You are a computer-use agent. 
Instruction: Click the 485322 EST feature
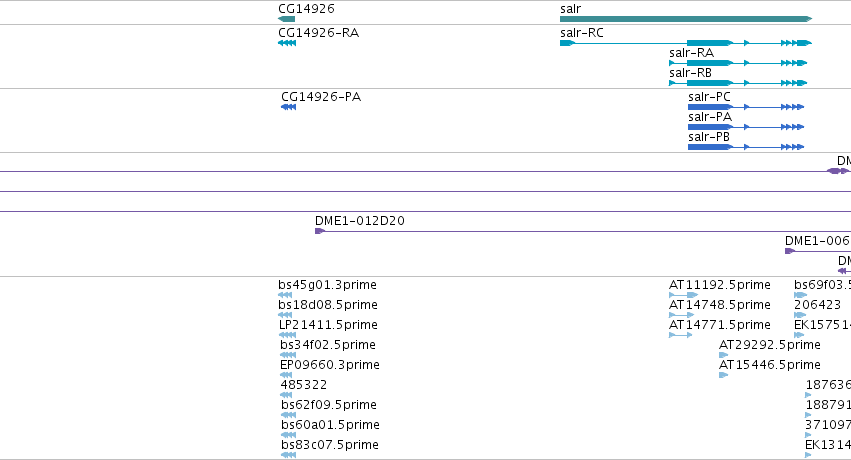[x=286, y=395]
